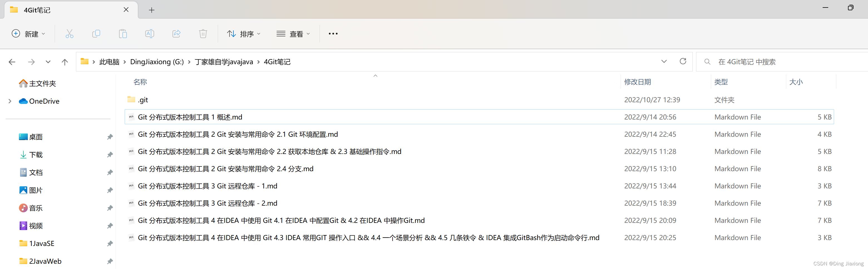This screenshot has width=868, height=269.
Task: Select file 'Git 分布式版本控制工具 1 概述.md'
Action: [x=190, y=117]
